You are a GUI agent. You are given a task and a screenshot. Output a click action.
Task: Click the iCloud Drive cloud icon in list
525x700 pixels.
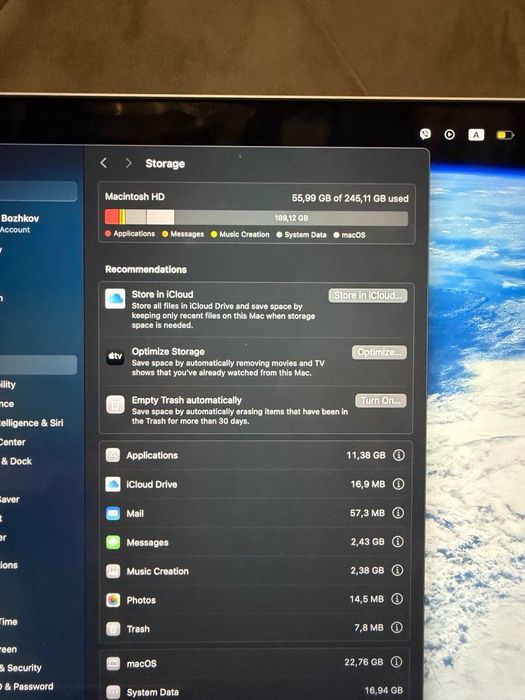point(112,484)
